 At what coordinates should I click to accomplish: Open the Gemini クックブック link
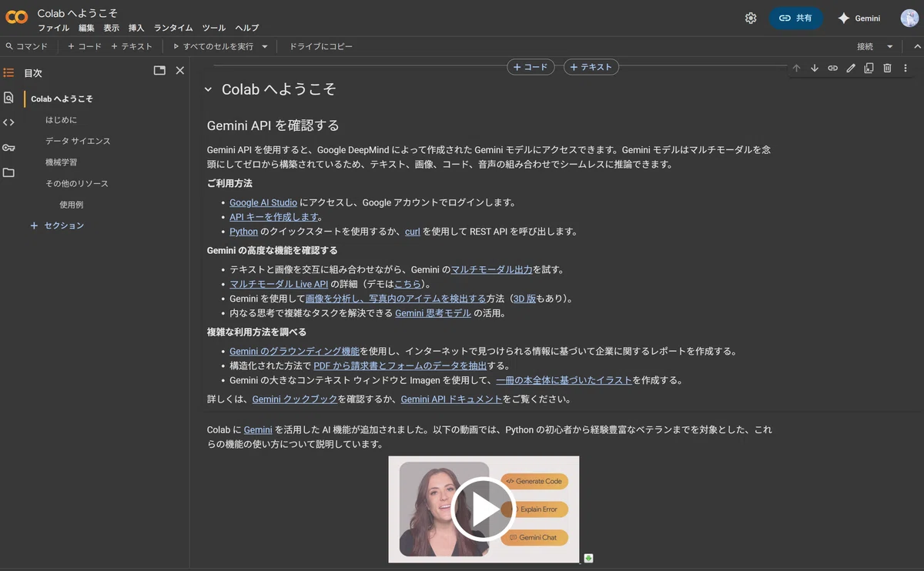295,399
